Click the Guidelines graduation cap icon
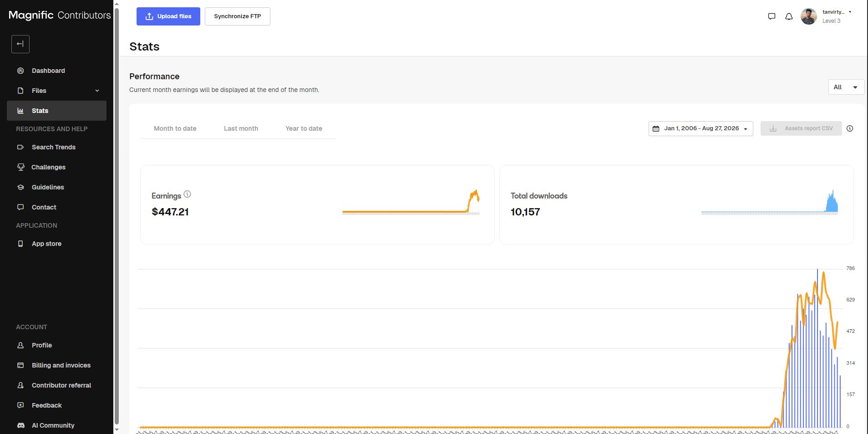 tap(20, 187)
